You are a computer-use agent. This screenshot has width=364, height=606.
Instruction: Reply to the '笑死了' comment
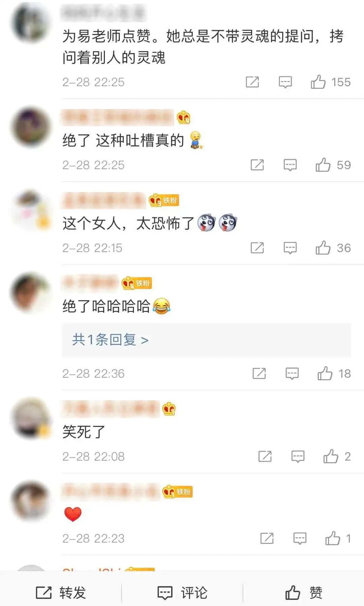coord(298,457)
